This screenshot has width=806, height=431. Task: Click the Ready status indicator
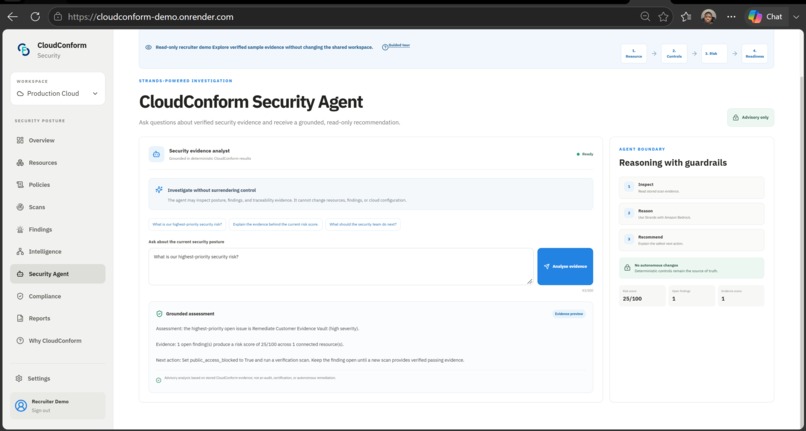click(x=585, y=154)
